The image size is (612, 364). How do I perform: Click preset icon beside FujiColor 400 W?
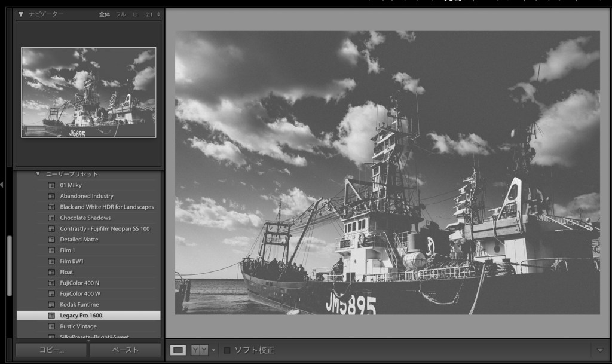(x=51, y=294)
